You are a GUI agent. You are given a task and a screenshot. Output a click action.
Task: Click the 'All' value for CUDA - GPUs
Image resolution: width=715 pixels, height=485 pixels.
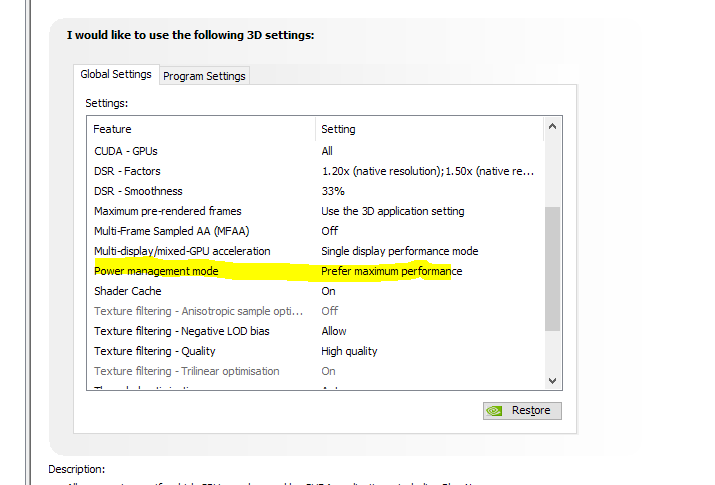[327, 151]
